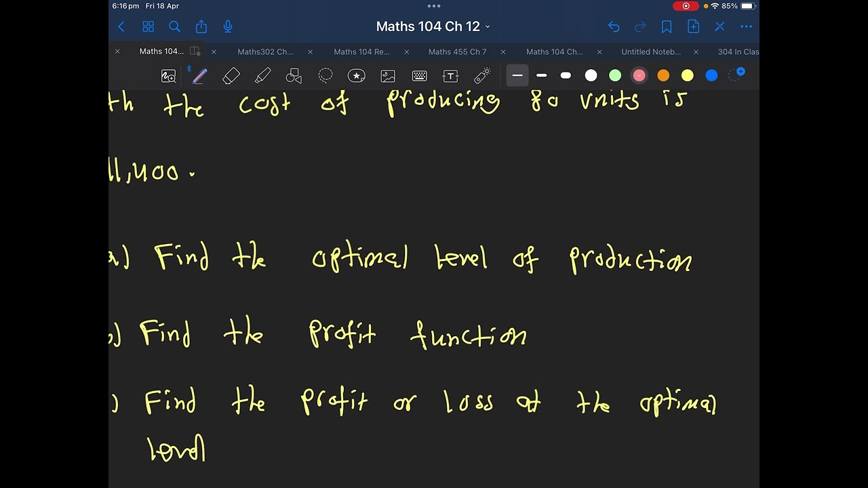Switch to the Maths 104 Re... tab

click(x=361, y=52)
